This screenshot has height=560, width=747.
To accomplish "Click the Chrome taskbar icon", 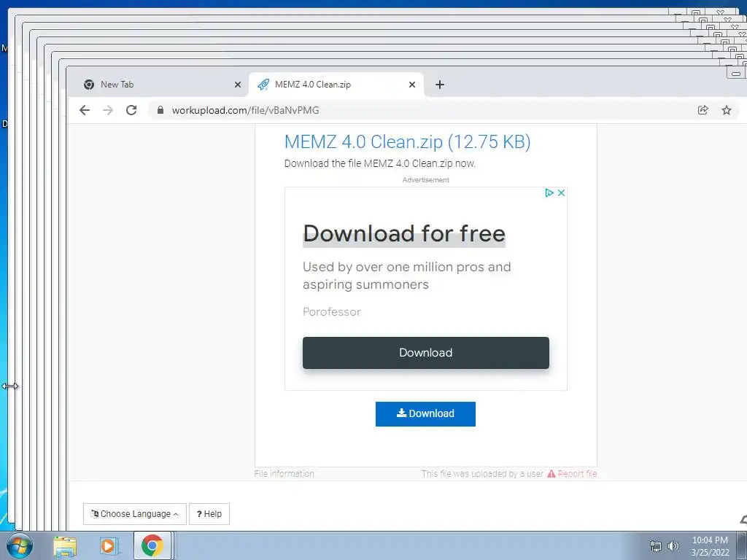I will [152, 545].
